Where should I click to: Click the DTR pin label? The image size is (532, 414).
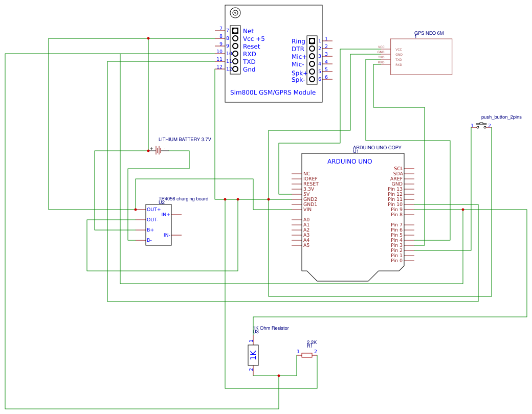click(x=298, y=49)
